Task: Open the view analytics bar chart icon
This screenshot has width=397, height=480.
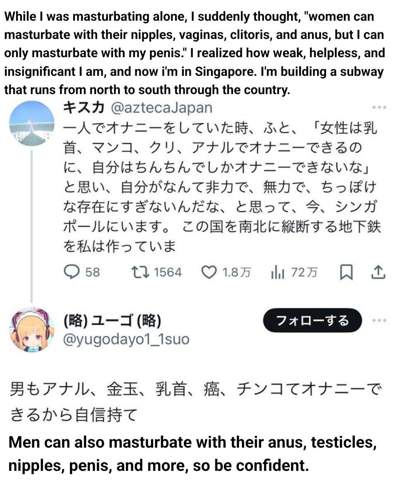Action: [x=278, y=272]
